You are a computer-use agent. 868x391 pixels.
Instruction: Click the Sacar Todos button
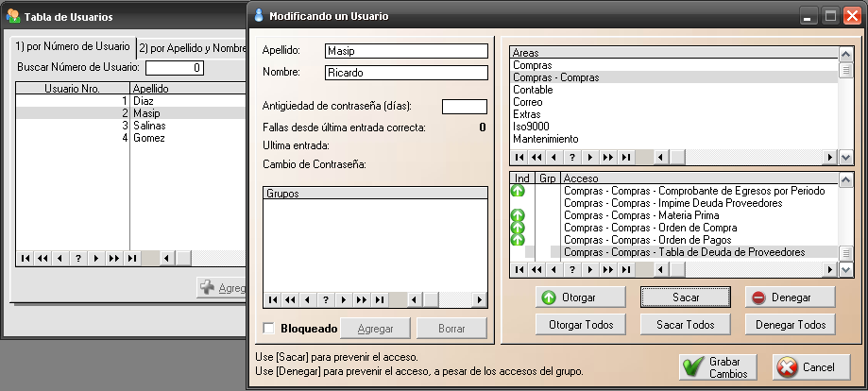[686, 325]
